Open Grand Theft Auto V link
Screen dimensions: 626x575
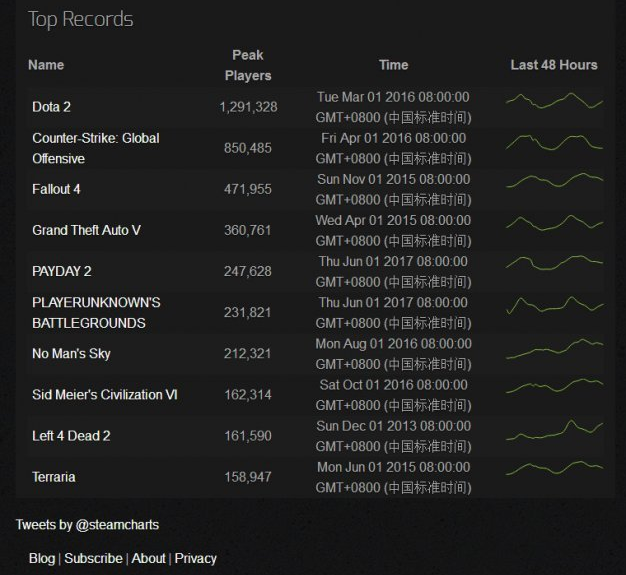pos(86,230)
